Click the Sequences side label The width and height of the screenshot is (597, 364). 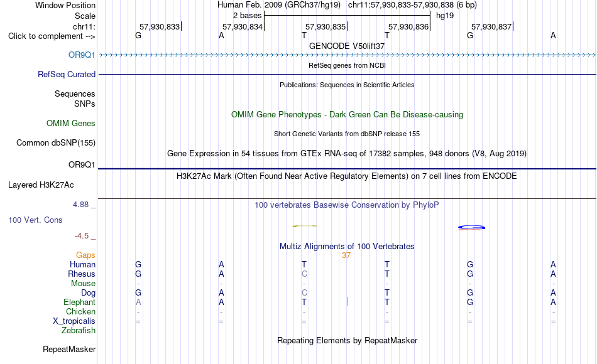click(75, 94)
